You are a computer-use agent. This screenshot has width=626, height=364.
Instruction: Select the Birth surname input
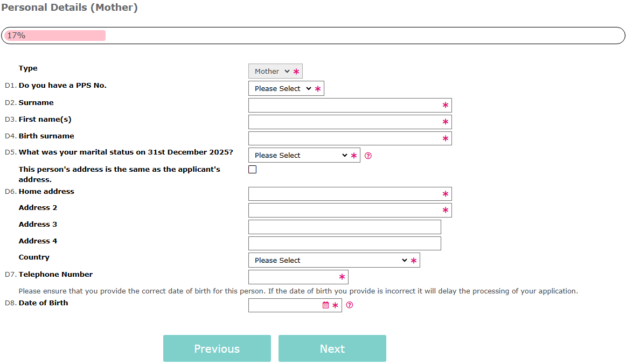(x=345, y=139)
